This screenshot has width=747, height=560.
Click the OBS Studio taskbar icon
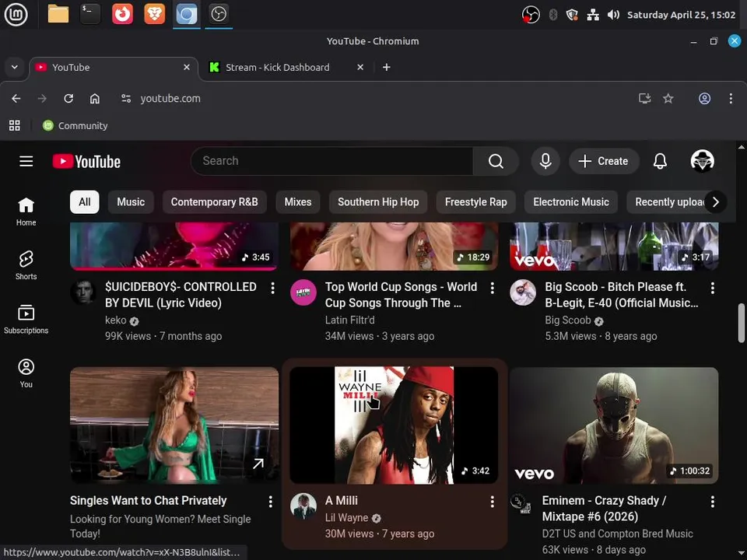pos(219,14)
